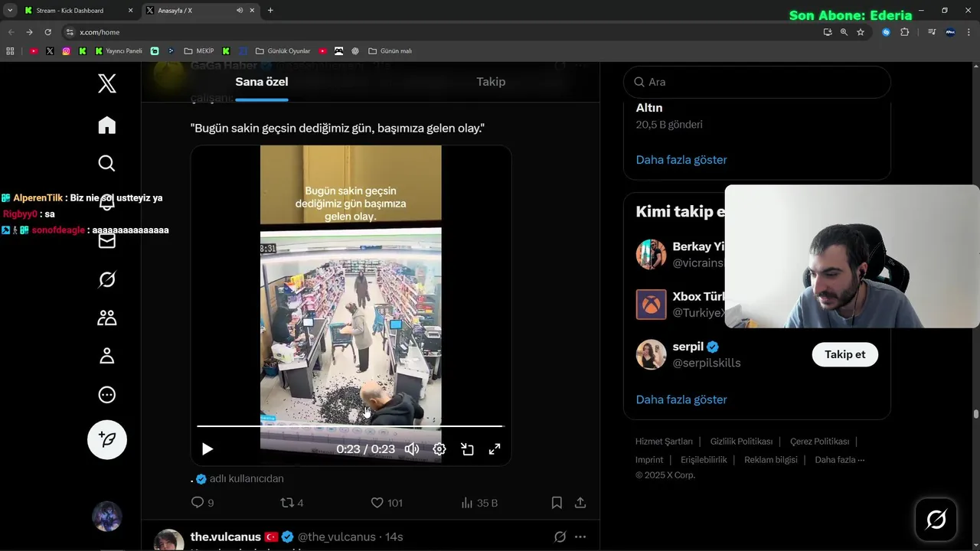Expand video to fullscreen
980x551 pixels.
[x=495, y=449]
